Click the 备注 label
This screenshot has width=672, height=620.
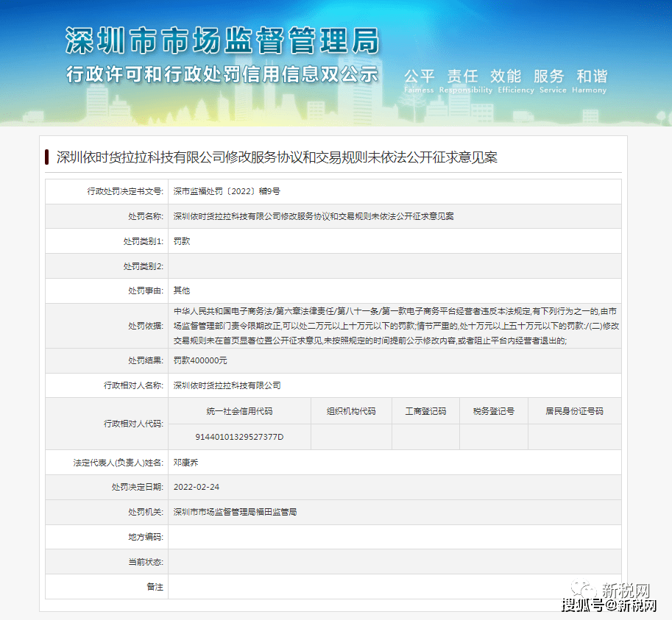click(155, 587)
